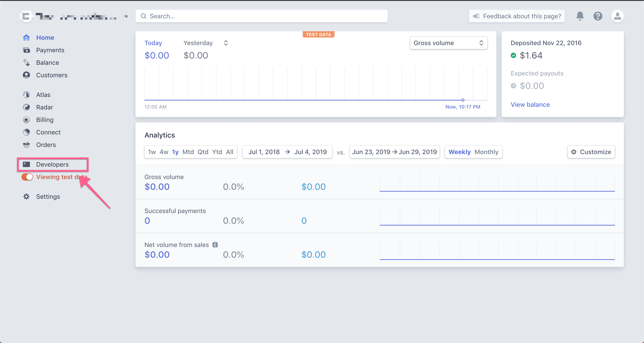
Task: Open the Jun 23, 2019 comparison date range
Action: tap(394, 152)
